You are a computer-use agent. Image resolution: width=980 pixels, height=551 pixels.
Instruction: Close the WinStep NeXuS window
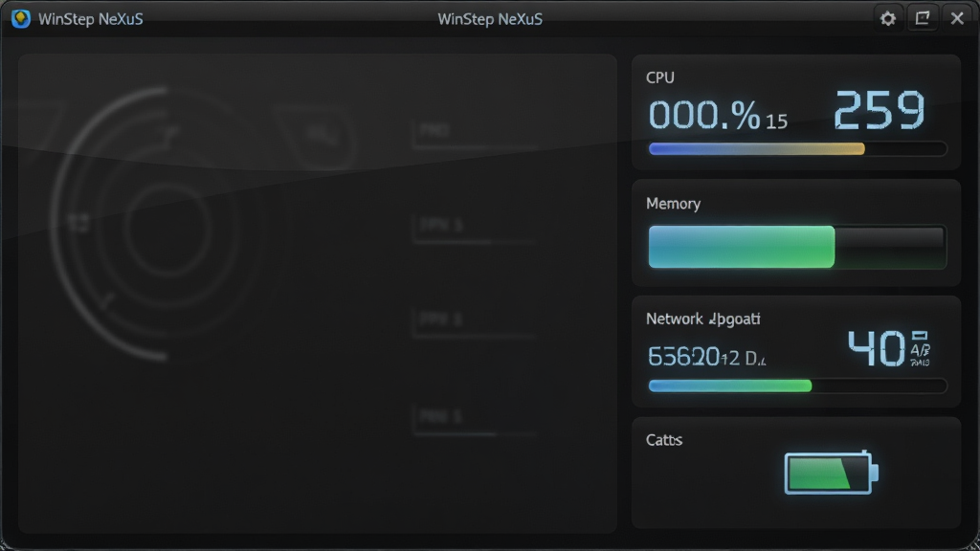coord(957,19)
